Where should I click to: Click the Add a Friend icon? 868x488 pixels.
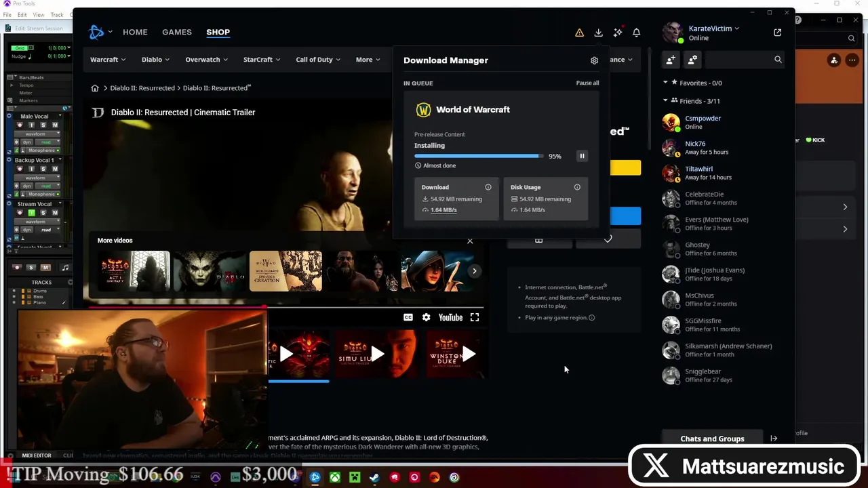click(x=671, y=60)
